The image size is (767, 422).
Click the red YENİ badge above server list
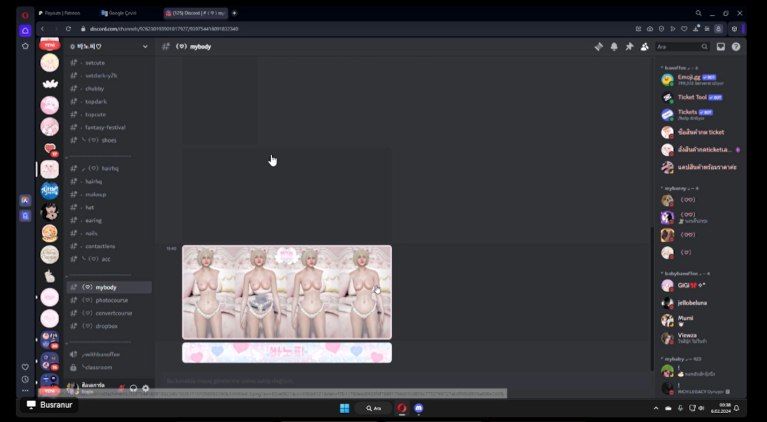tap(49, 45)
